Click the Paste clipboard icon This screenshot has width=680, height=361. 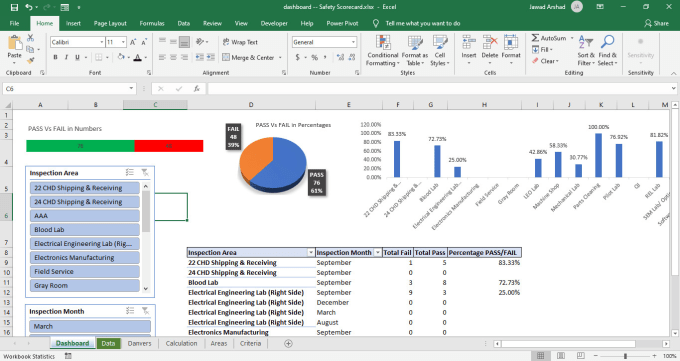tap(14, 43)
